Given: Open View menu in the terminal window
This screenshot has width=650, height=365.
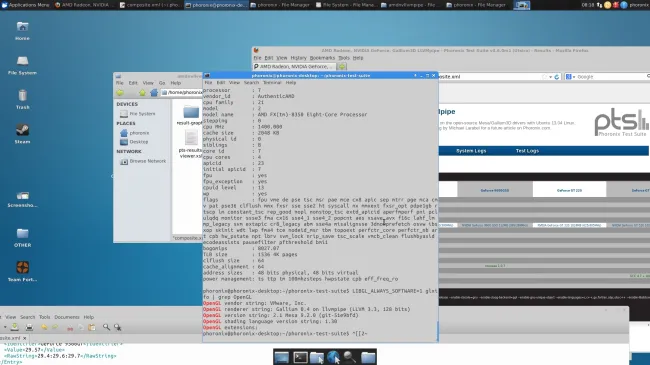Looking at the screenshot, I should 234,83.
